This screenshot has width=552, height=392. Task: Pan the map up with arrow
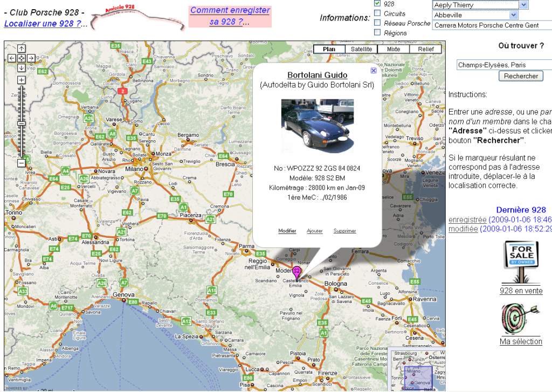[22, 49]
